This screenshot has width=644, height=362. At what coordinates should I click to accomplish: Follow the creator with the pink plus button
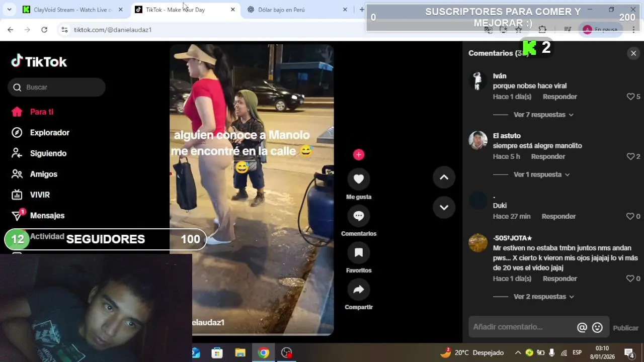click(359, 155)
